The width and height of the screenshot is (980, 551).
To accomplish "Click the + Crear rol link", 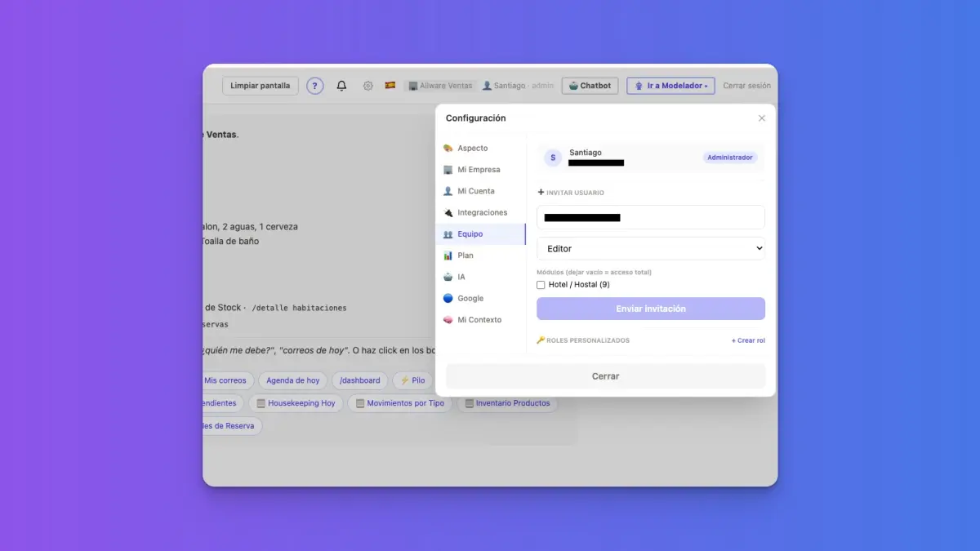I will (x=748, y=340).
